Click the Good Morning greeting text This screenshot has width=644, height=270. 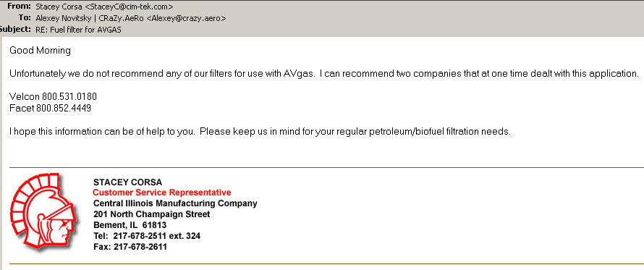[x=41, y=51]
